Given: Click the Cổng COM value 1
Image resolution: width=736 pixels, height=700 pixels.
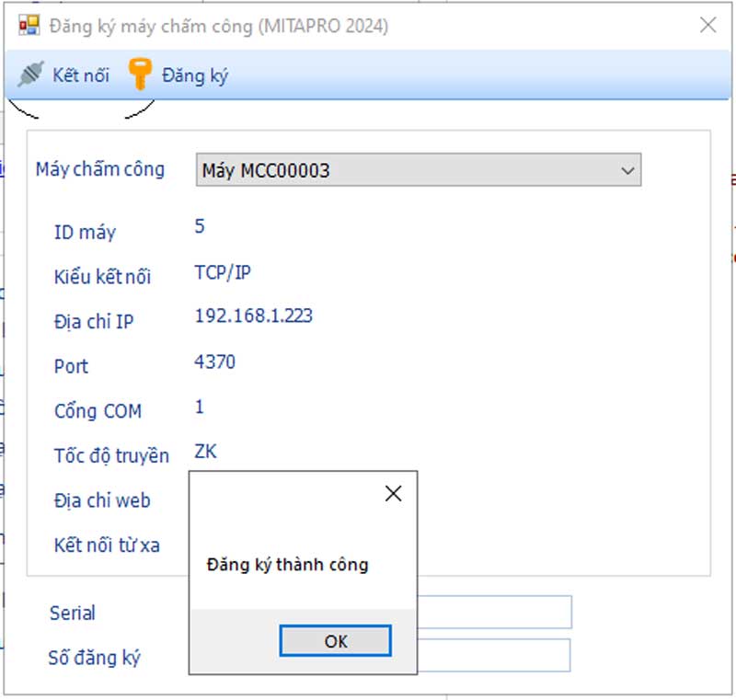Looking at the screenshot, I should (200, 407).
